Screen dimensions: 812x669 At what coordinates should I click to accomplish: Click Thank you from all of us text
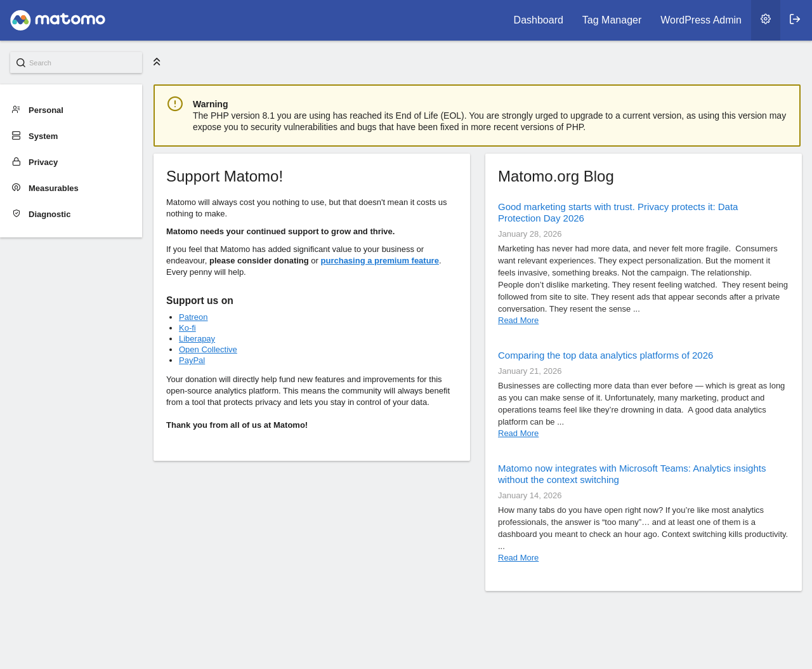(x=237, y=425)
